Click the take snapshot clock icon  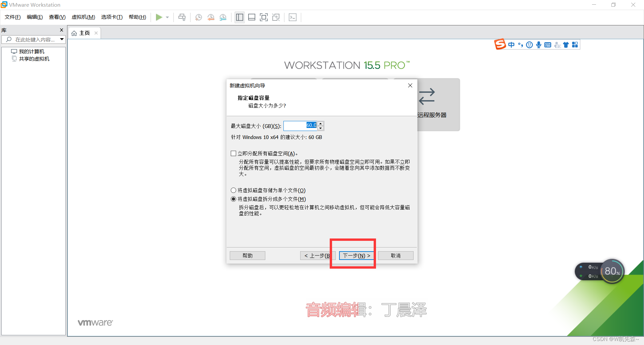[x=199, y=17]
